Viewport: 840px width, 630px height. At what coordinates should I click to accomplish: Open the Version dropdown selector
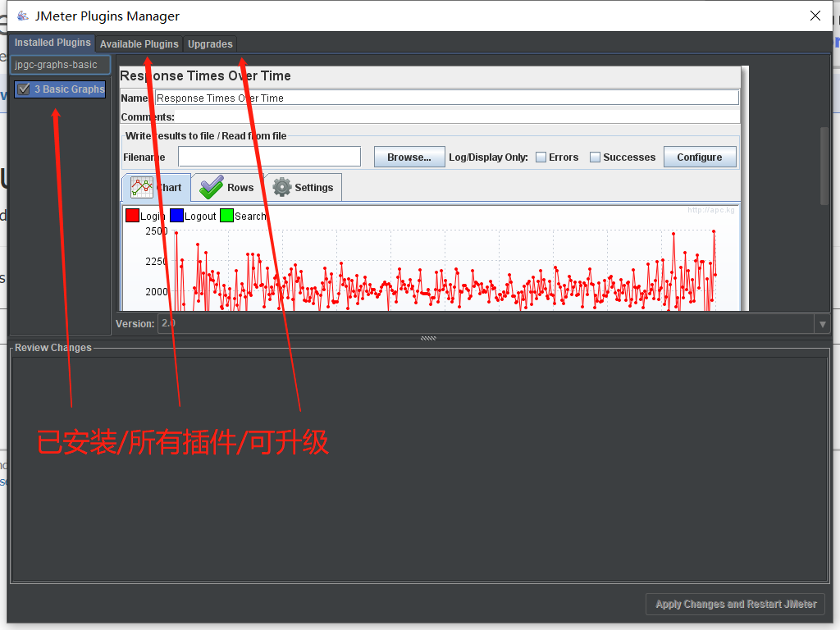point(822,323)
